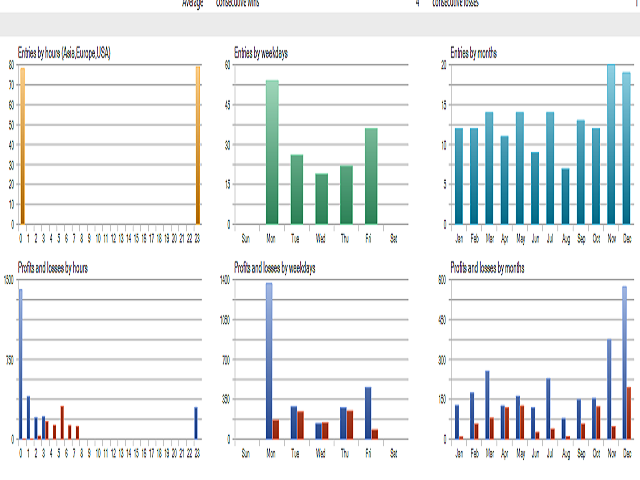Select the red Dec loss bar in months chart
This screenshot has width=640, height=480.
pos(629,413)
